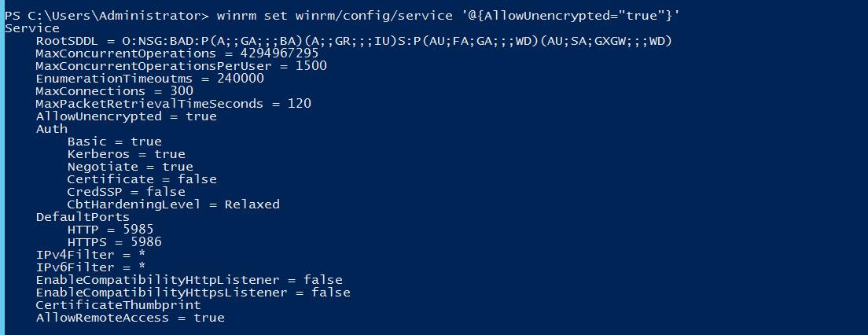Click the RootSDDL value line
The height and width of the screenshot is (335, 868).
coord(354,41)
